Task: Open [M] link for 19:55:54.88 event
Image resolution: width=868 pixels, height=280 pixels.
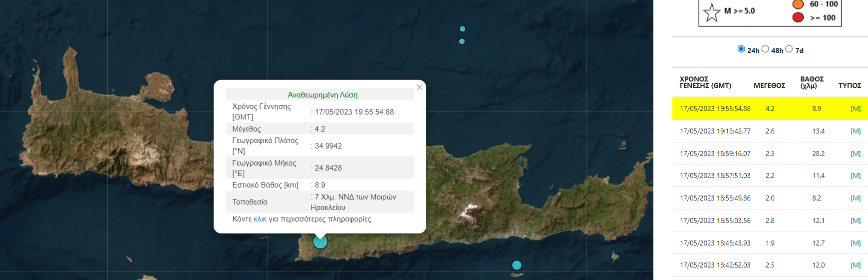Action: (x=856, y=108)
